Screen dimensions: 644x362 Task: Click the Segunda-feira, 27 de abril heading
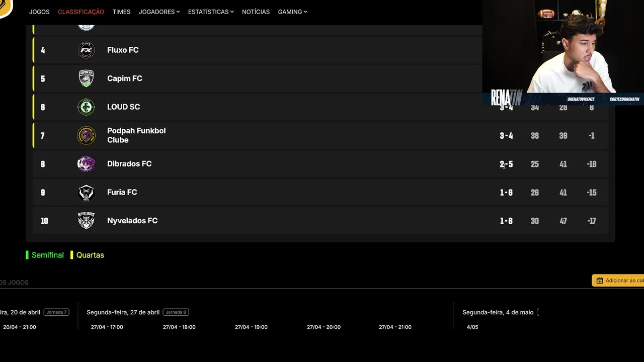tap(123, 312)
